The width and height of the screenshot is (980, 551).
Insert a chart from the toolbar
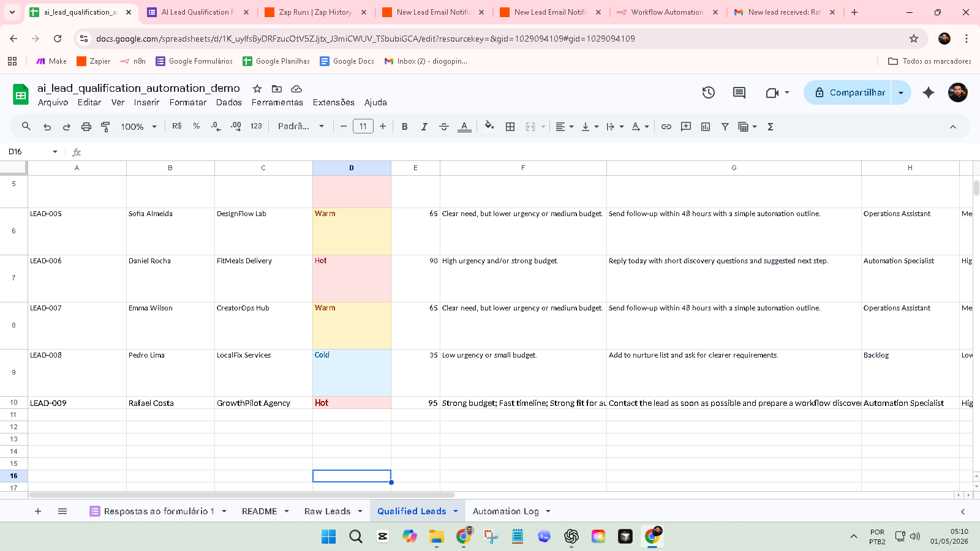[x=706, y=127]
